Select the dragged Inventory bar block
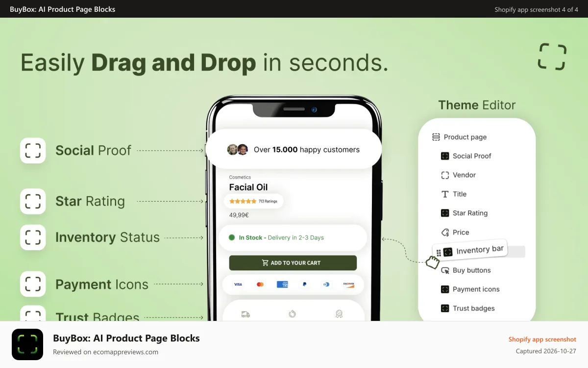588x368 pixels. (470, 251)
